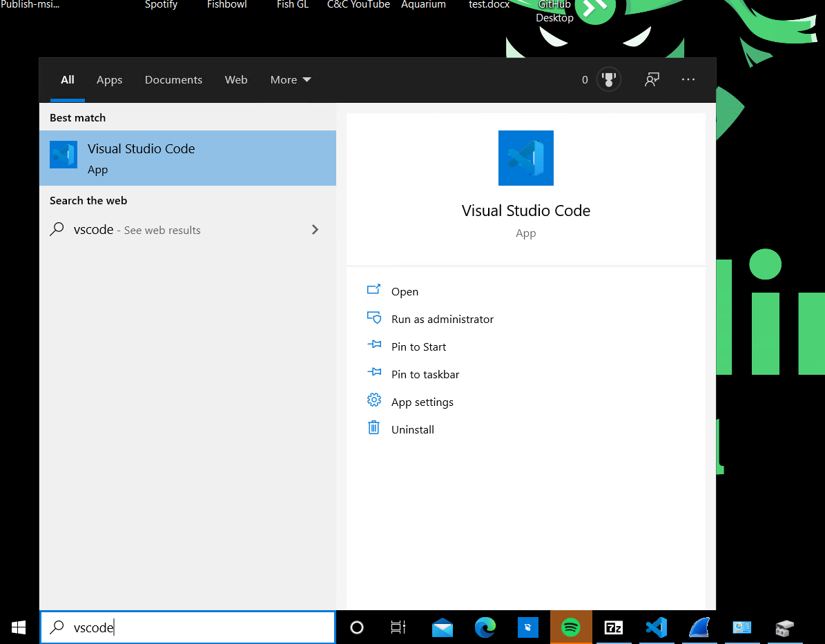This screenshot has height=644, width=825.
Task: Open Task View in taskbar
Action: tap(398, 627)
